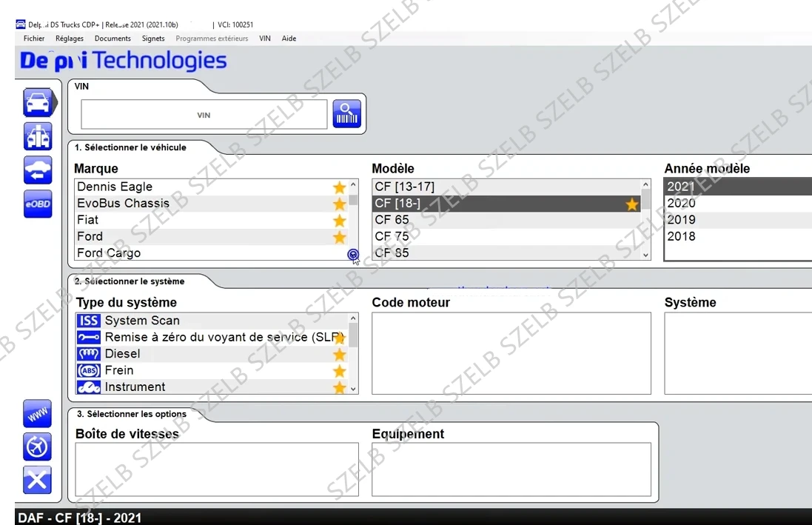Select plain Ford brand in Marque list

[x=211, y=237]
